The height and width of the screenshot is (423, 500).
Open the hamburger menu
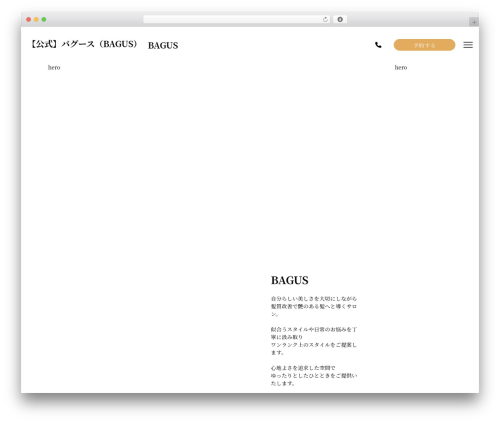(x=468, y=45)
